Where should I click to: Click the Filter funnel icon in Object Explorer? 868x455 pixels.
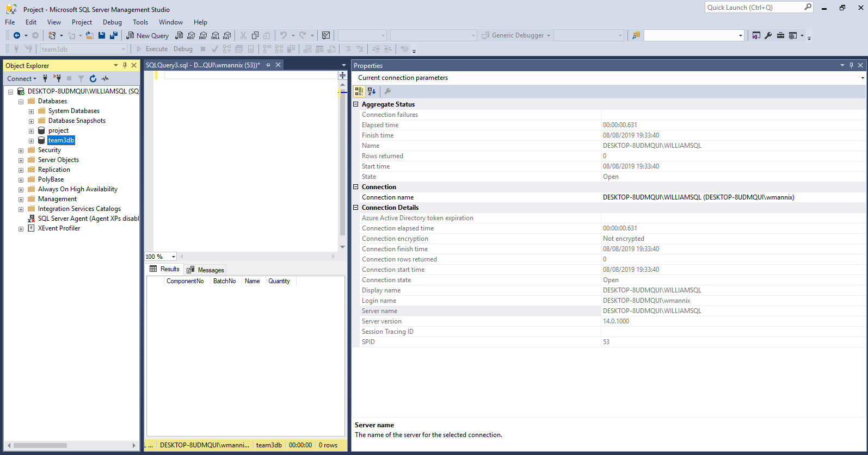(81, 78)
